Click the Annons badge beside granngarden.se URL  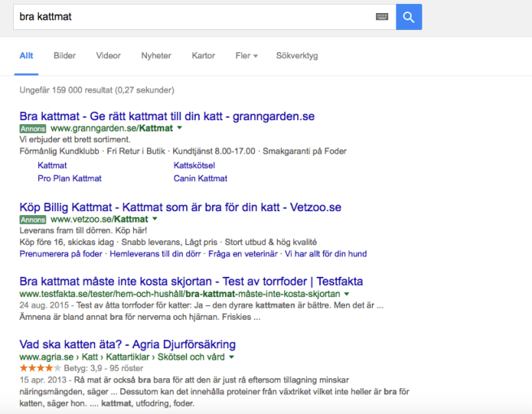click(x=32, y=129)
